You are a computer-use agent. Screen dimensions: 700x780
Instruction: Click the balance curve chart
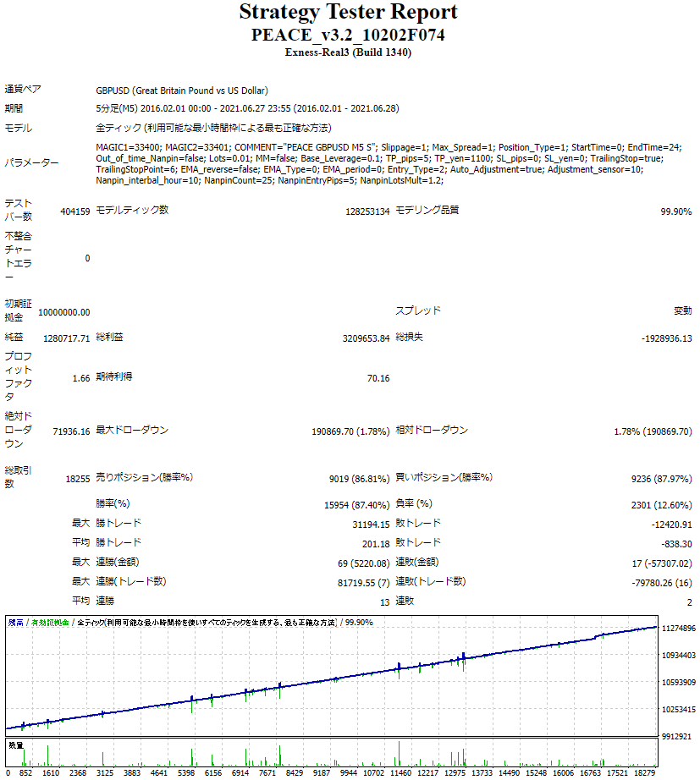point(332,676)
